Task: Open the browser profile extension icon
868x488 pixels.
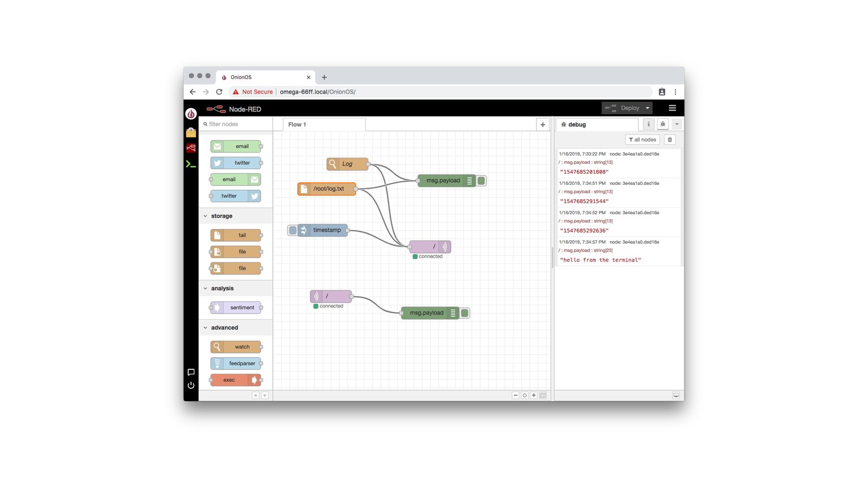Action: coord(662,92)
